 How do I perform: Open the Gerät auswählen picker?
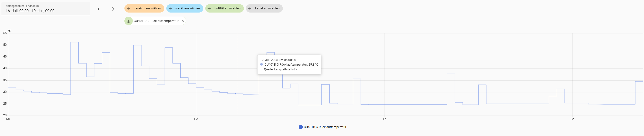pyautogui.click(x=188, y=9)
